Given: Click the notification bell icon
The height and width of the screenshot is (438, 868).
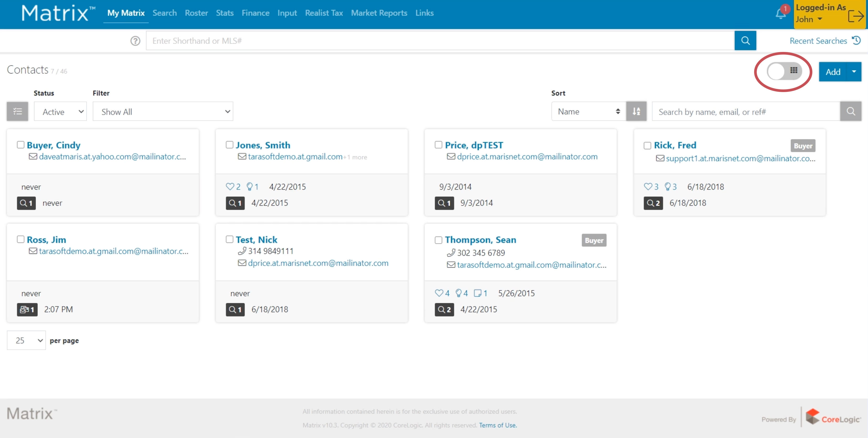Looking at the screenshot, I should [780, 14].
